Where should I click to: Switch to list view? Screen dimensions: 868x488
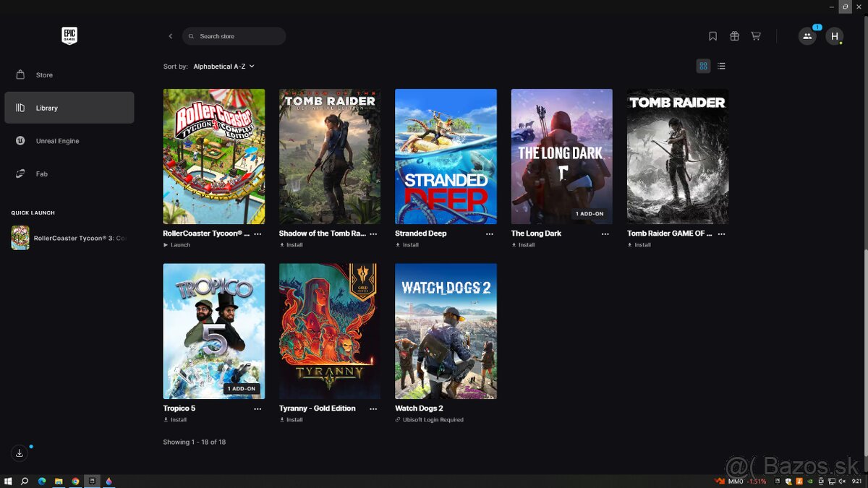(x=721, y=66)
